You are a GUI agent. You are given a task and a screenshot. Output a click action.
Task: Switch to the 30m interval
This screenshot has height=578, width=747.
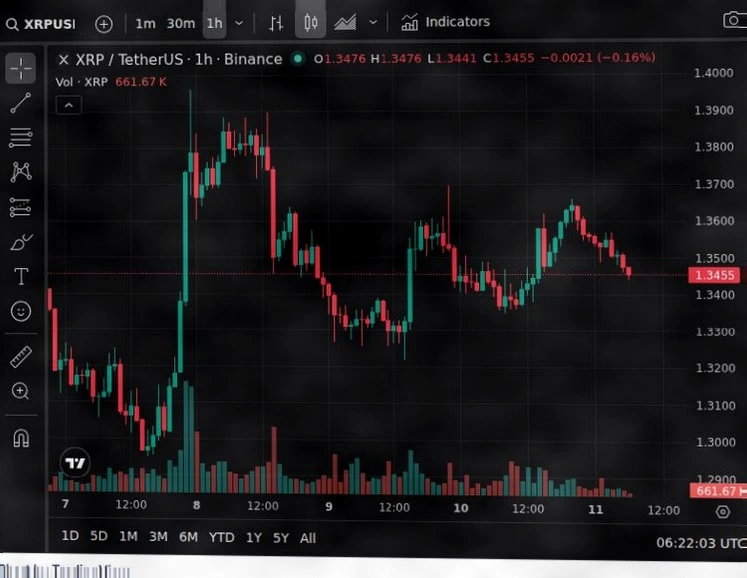point(181,23)
